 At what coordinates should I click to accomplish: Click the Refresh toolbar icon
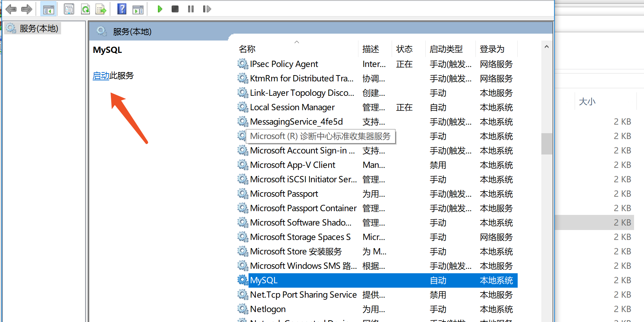click(x=85, y=9)
